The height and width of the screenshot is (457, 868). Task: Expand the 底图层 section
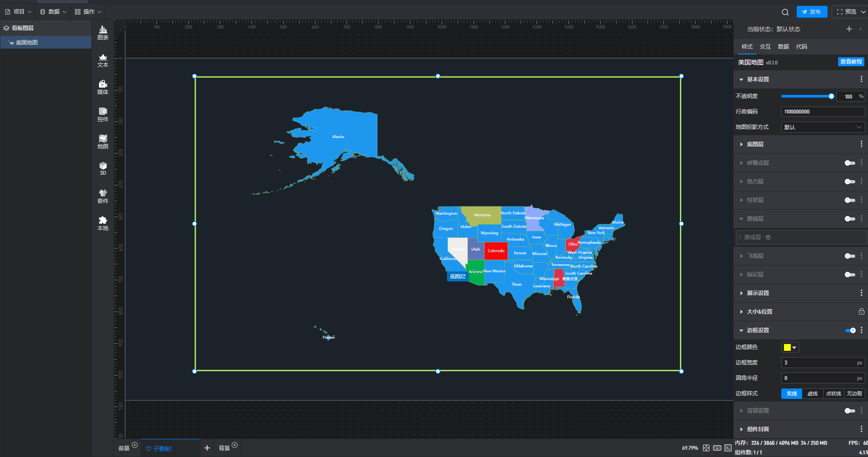click(x=755, y=144)
